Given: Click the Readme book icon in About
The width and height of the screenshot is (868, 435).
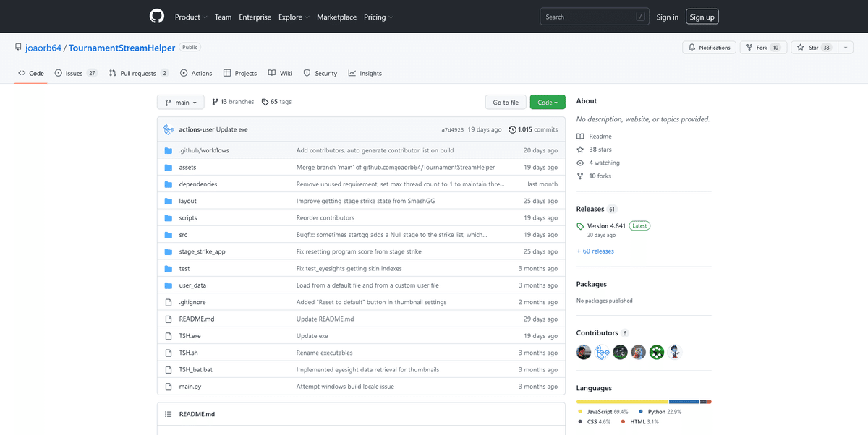Looking at the screenshot, I should tap(580, 136).
